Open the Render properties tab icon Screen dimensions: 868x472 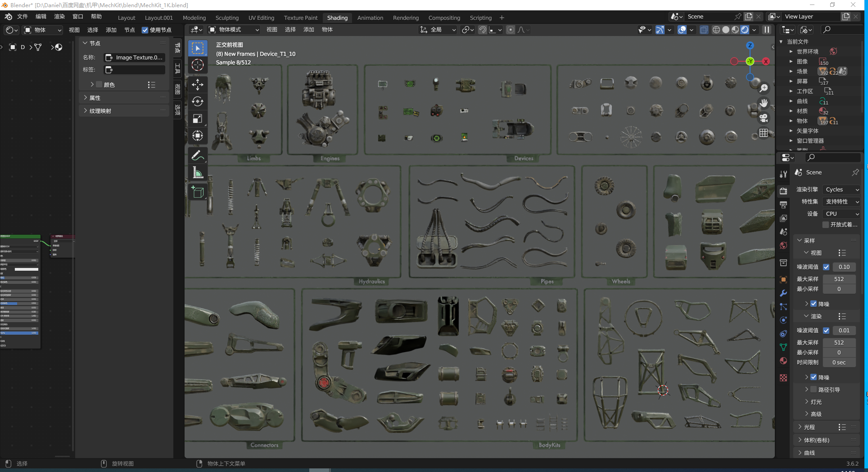click(783, 191)
